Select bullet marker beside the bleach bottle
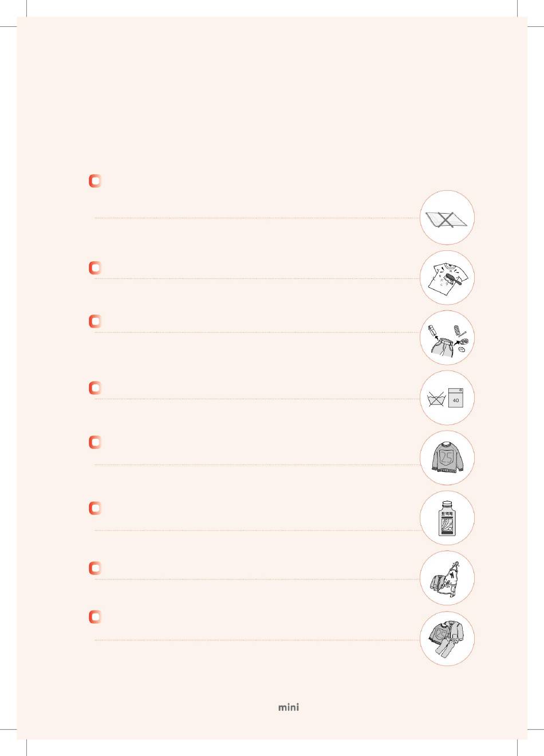 (95, 508)
